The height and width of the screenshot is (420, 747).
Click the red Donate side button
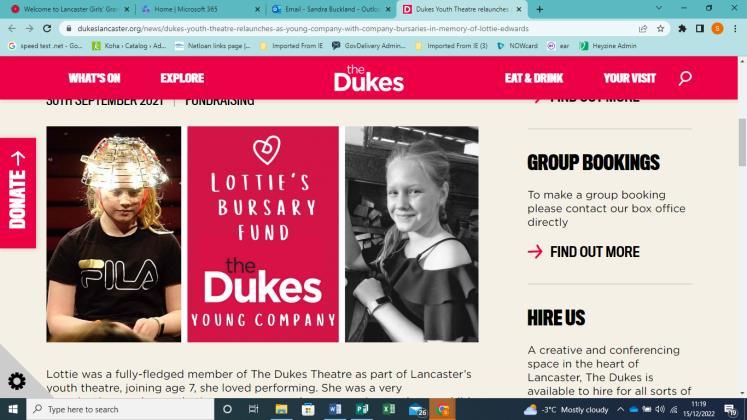click(x=18, y=193)
